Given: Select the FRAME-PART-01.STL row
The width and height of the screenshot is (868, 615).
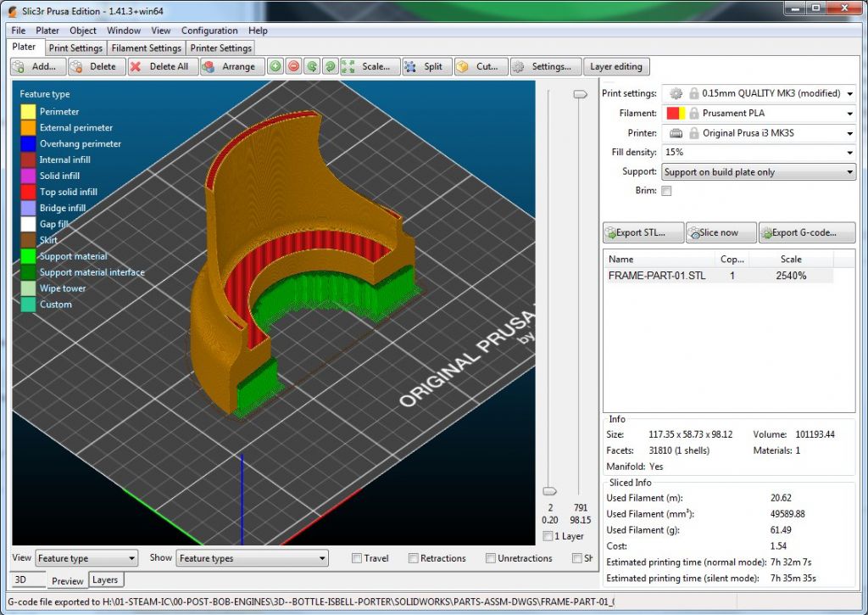Looking at the screenshot, I should click(x=719, y=276).
